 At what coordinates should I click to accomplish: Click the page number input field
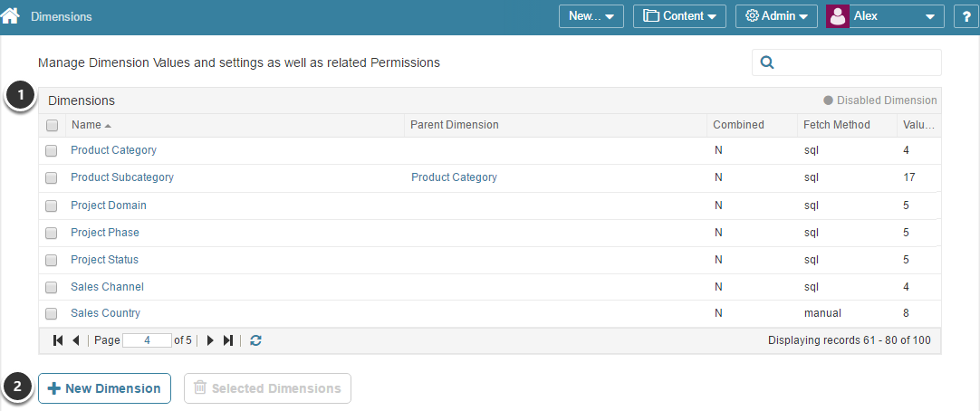(147, 340)
